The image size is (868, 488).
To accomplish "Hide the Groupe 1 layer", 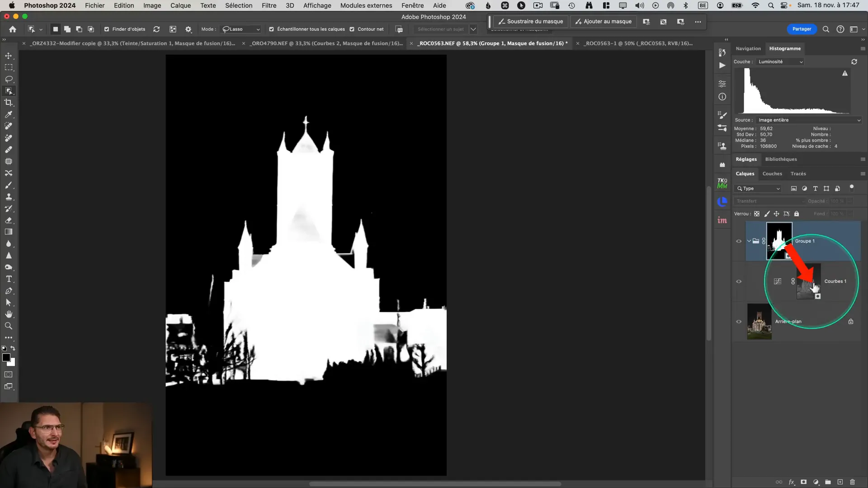I will coord(739,241).
